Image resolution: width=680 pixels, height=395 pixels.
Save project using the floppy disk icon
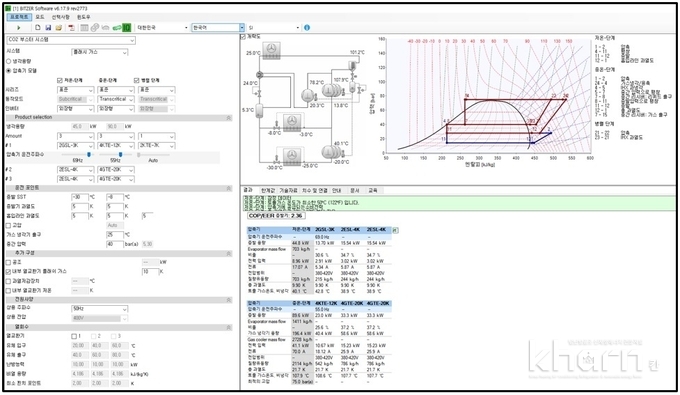[x=48, y=28]
